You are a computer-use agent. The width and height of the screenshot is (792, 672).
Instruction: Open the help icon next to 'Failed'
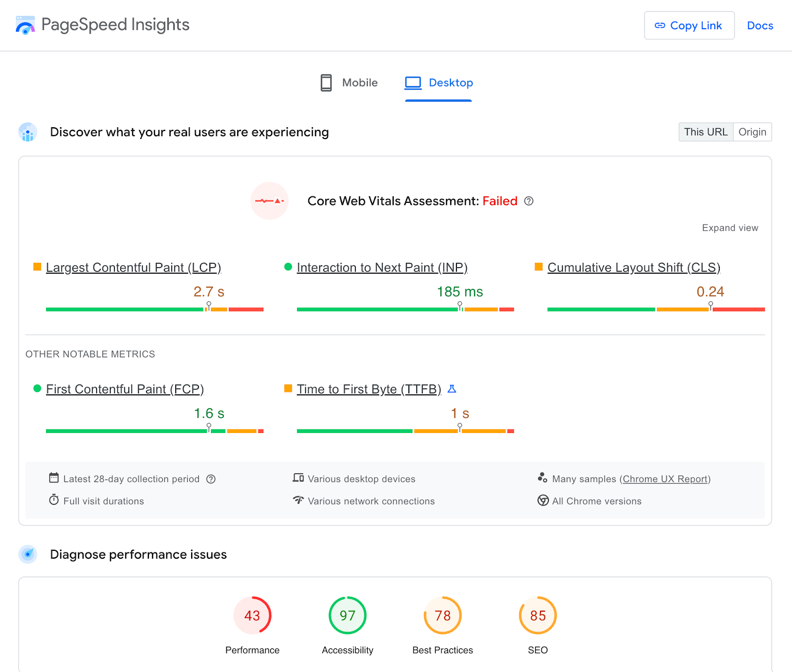[529, 201]
